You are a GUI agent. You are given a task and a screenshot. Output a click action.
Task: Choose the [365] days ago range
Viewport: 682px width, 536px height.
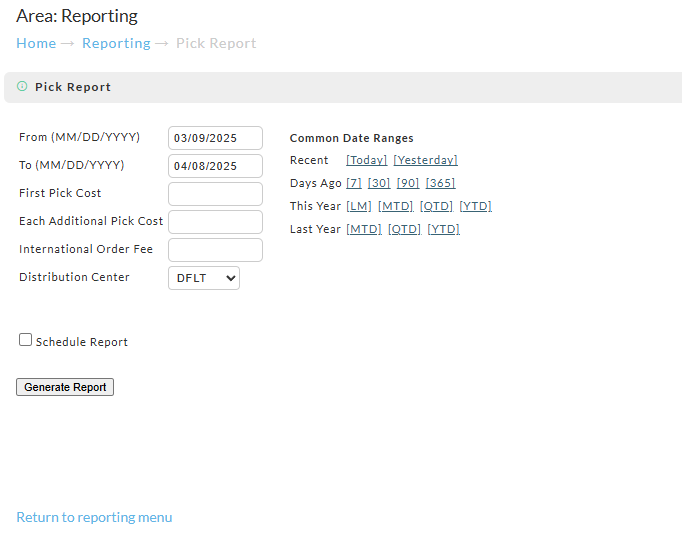pyautogui.click(x=440, y=183)
